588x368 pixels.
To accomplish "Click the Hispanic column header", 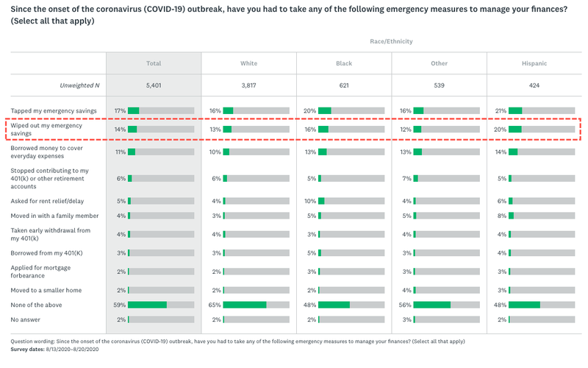I will click(x=534, y=63).
